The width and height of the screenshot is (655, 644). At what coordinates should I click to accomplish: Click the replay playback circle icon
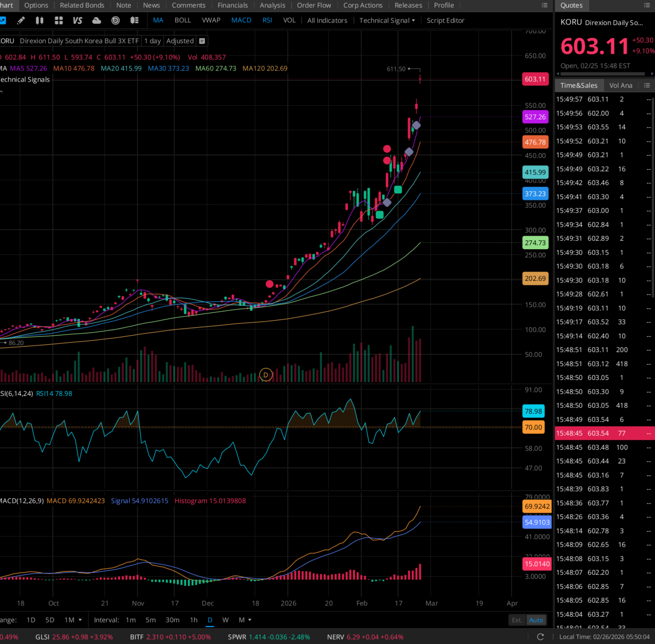click(116, 20)
